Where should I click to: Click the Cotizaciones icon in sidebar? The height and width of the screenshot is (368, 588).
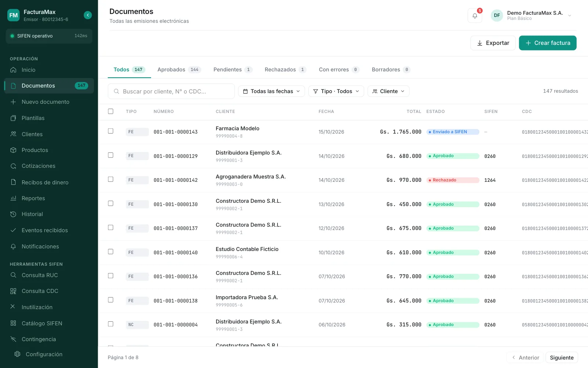click(x=13, y=166)
